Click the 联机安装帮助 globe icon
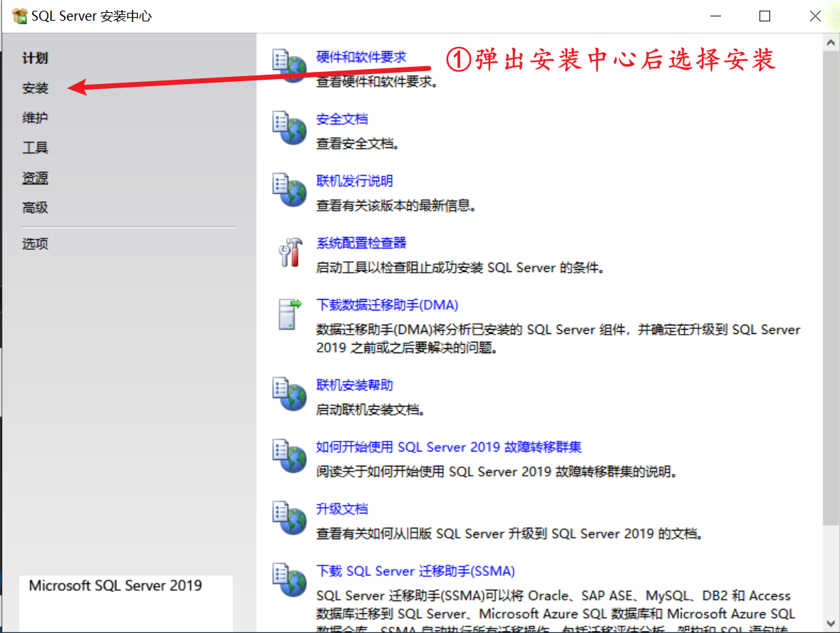This screenshot has height=633, width=840. [289, 394]
